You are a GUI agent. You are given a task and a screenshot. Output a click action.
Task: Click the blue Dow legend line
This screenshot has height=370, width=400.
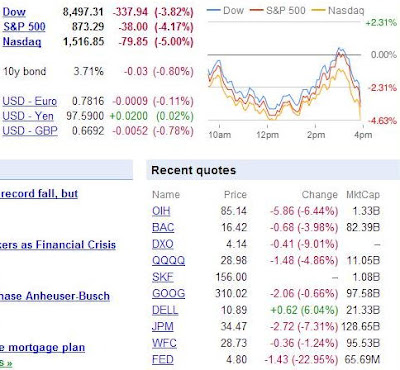click(x=214, y=10)
